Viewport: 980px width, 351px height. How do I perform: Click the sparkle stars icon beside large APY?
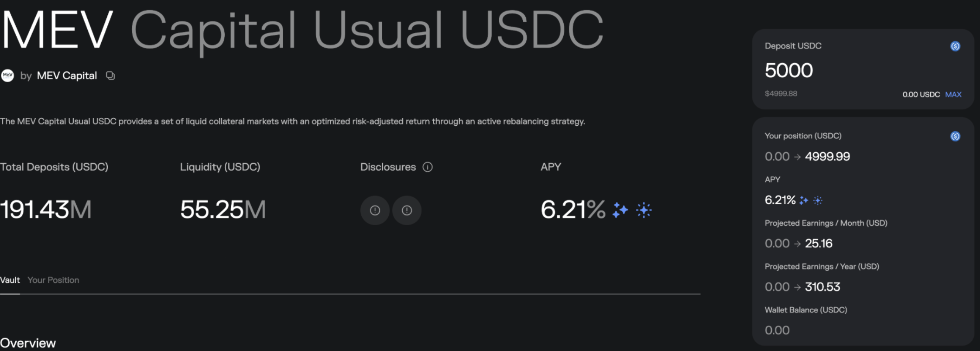[620, 210]
